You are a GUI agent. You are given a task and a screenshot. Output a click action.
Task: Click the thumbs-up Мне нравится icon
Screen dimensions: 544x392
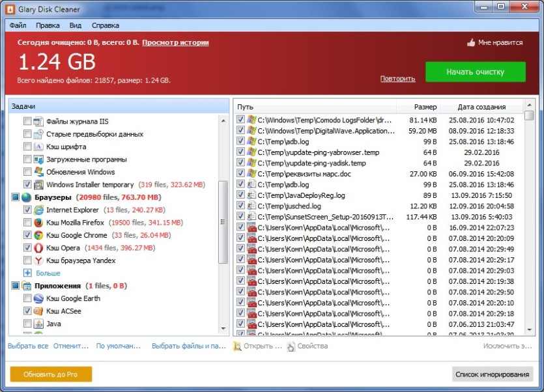click(x=471, y=43)
